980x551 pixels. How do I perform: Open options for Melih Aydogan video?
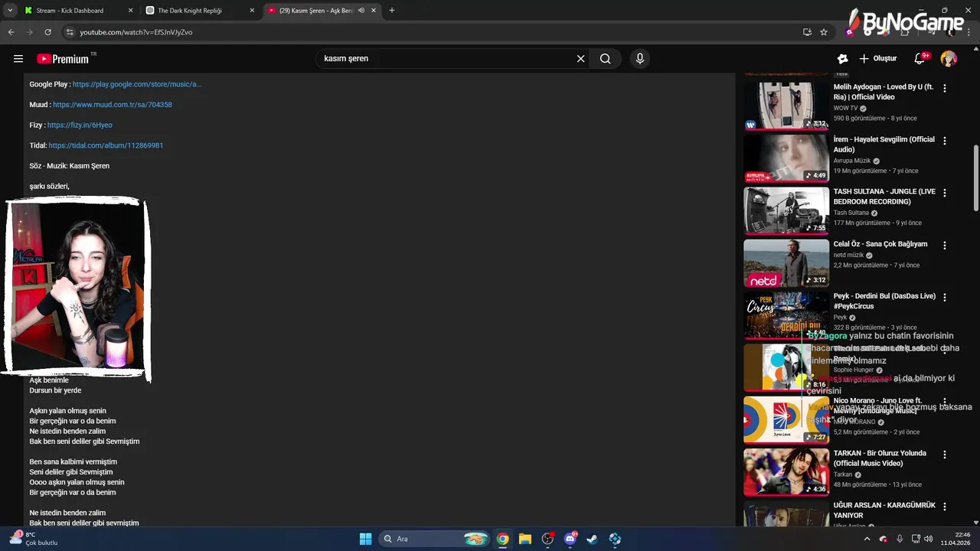(x=944, y=88)
